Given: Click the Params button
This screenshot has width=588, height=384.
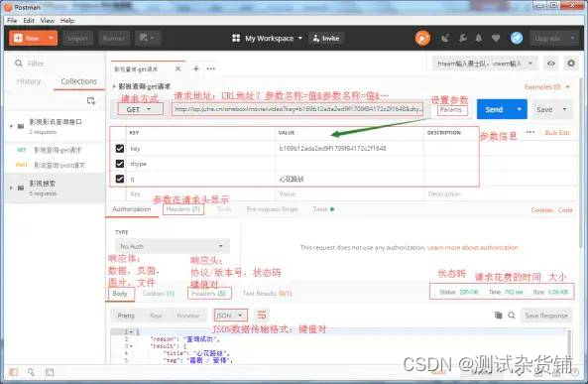Looking at the screenshot, I should coord(452,109).
